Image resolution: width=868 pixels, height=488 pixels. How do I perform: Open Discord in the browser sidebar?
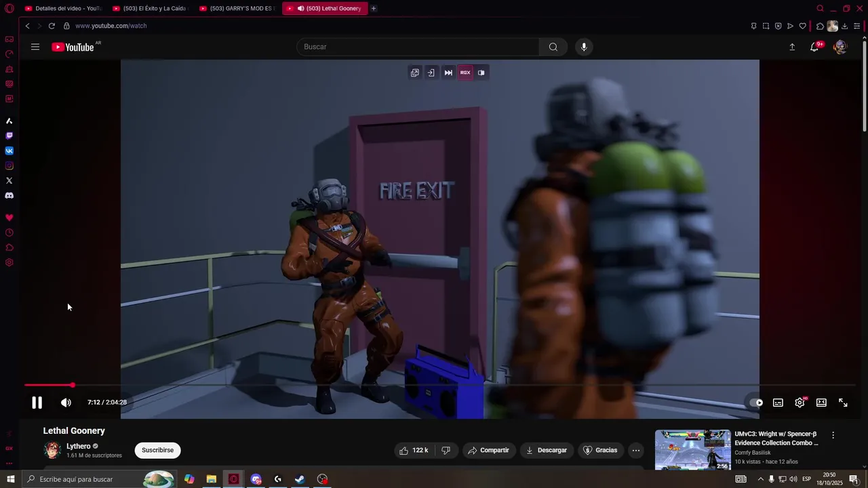tap(9, 195)
